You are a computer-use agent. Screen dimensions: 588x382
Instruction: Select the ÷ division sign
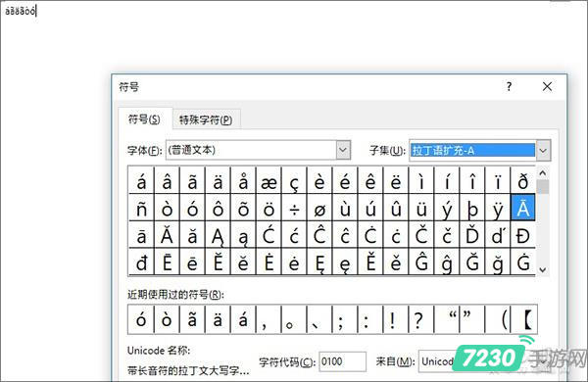pyautogui.click(x=294, y=208)
